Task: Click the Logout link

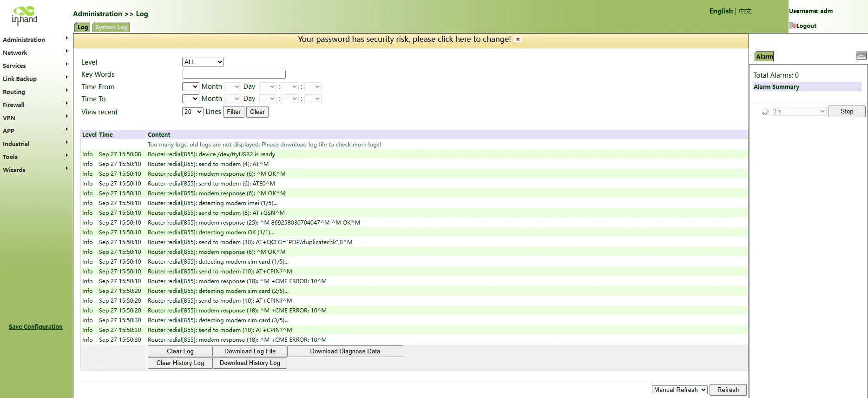Action: coord(806,26)
